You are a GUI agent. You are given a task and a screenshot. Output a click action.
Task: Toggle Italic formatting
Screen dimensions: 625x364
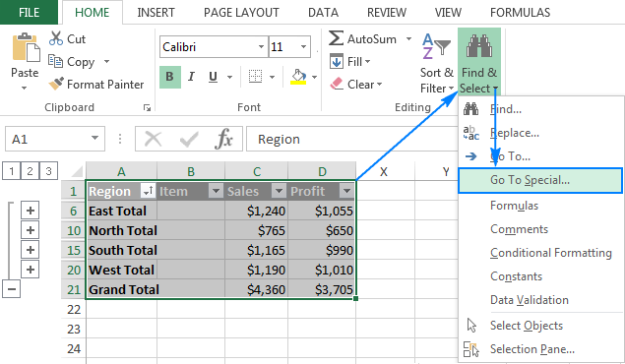[192, 77]
